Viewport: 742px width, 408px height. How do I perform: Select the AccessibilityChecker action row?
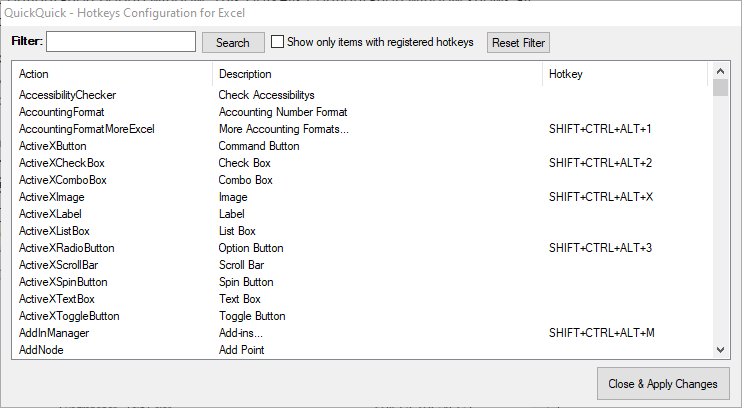[67, 95]
